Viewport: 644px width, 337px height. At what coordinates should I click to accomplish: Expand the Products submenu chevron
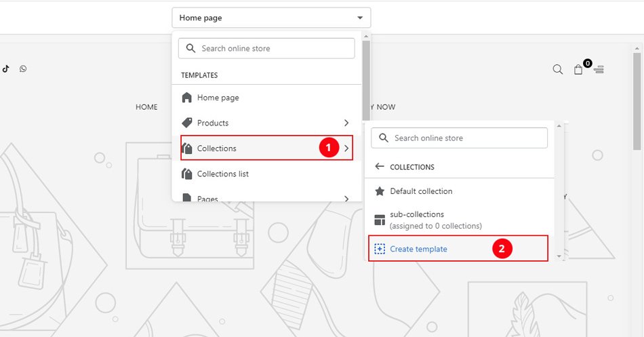click(346, 123)
